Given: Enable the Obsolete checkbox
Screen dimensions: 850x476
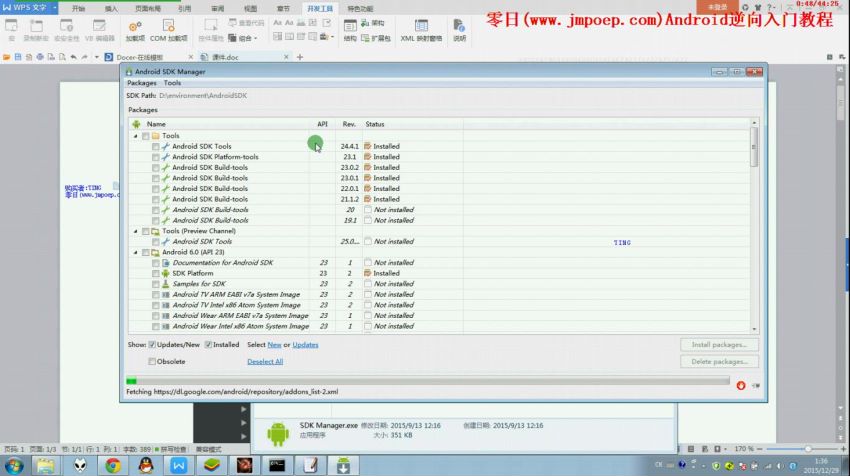Looking at the screenshot, I should point(153,361).
